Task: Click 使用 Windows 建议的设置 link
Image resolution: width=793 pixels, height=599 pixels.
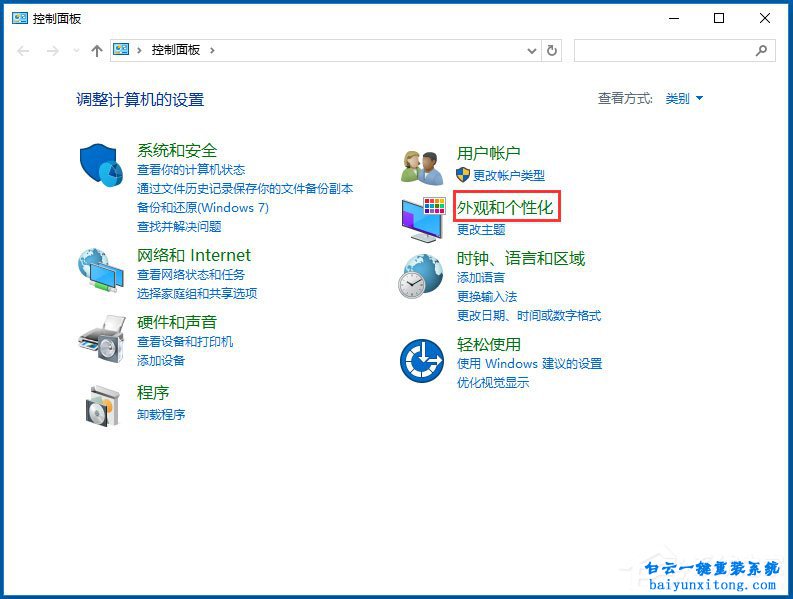Action: [x=530, y=364]
